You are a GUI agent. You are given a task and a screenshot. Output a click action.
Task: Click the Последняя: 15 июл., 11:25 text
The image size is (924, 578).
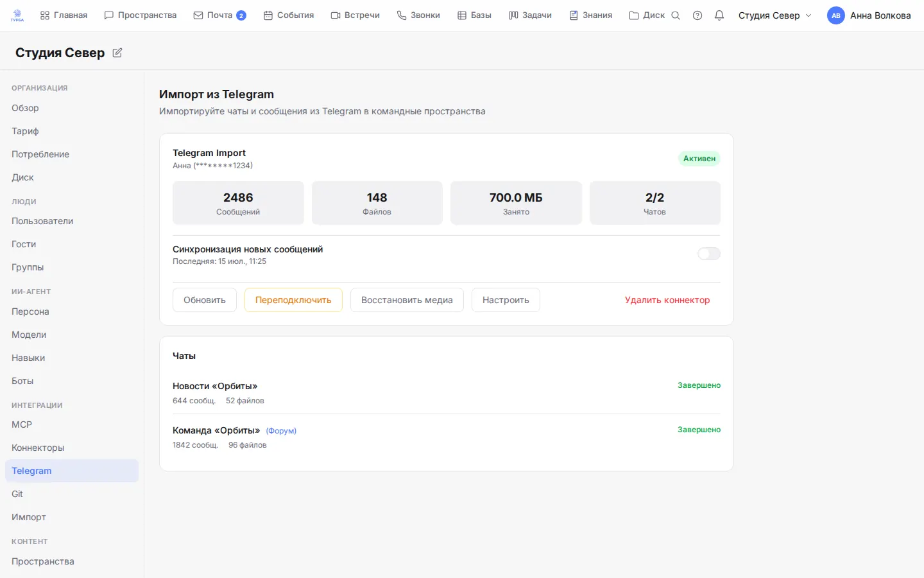click(x=219, y=261)
